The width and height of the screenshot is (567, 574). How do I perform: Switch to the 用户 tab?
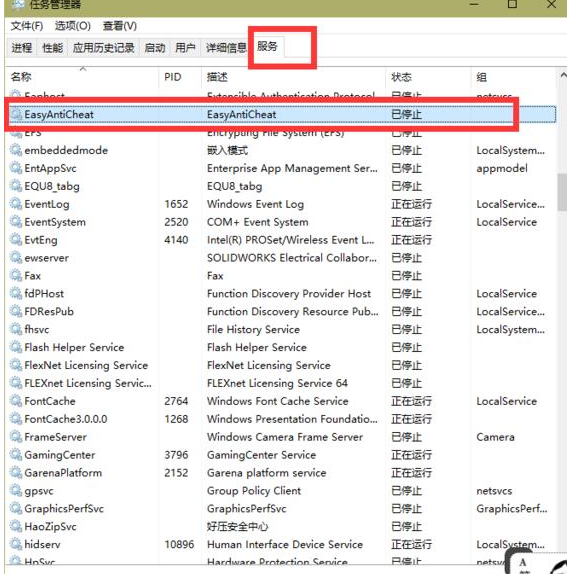pos(185,48)
